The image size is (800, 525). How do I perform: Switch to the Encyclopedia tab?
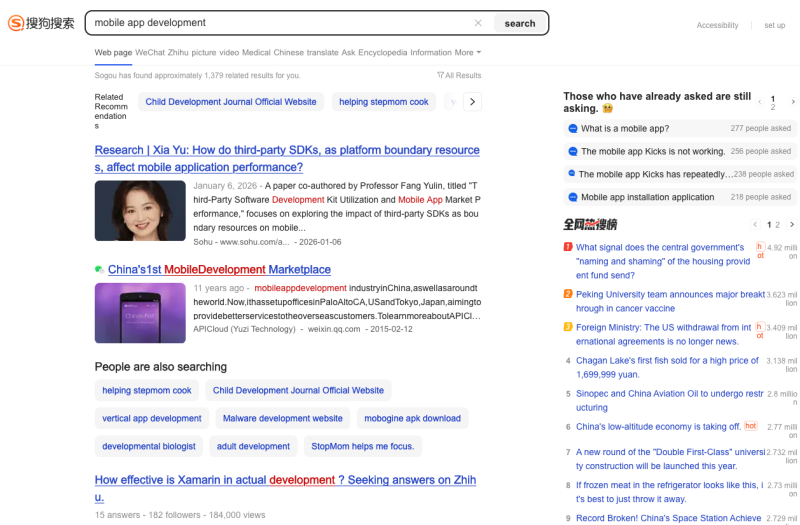383,53
